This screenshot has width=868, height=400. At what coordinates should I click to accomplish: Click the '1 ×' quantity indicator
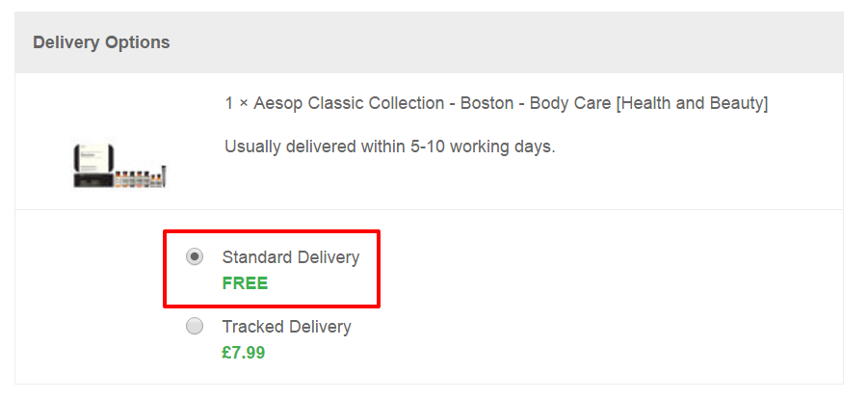point(236,103)
